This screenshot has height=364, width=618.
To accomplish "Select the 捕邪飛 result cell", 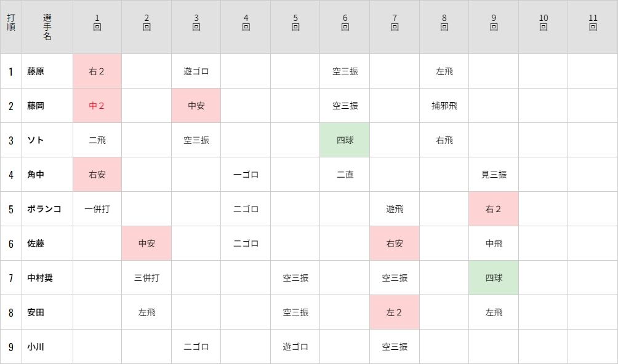I will [x=444, y=106].
